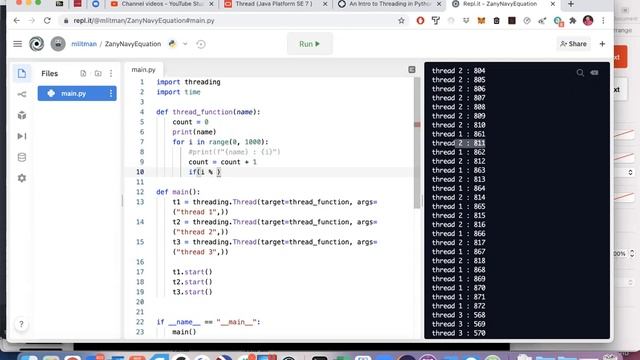Image resolution: width=640 pixels, height=360 pixels.
Task: Click the Repl.it logo
Action: coord(36,44)
